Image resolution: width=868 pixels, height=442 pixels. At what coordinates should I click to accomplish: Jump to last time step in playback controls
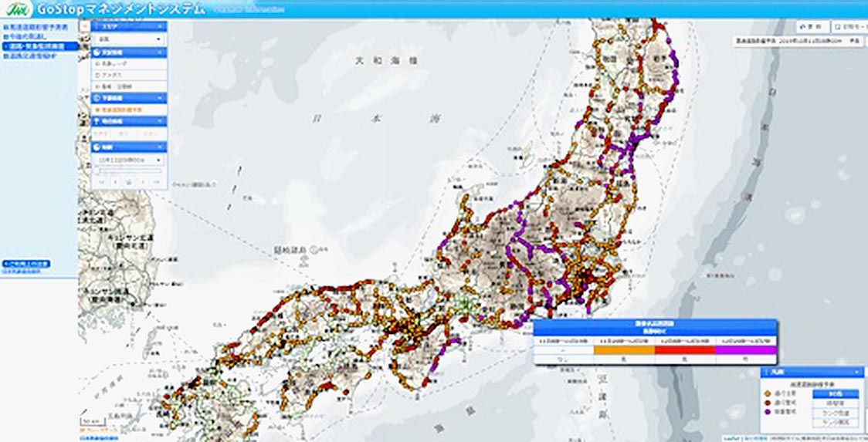[158, 182]
